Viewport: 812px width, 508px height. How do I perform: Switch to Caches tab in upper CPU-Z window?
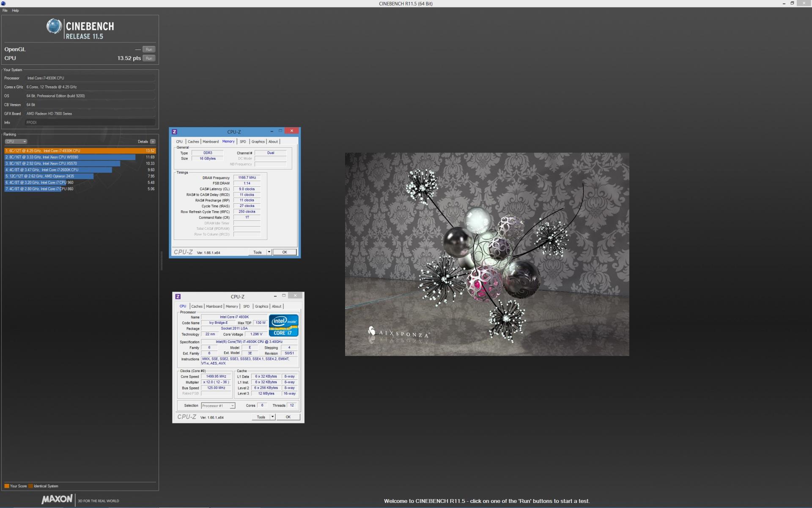[193, 142]
